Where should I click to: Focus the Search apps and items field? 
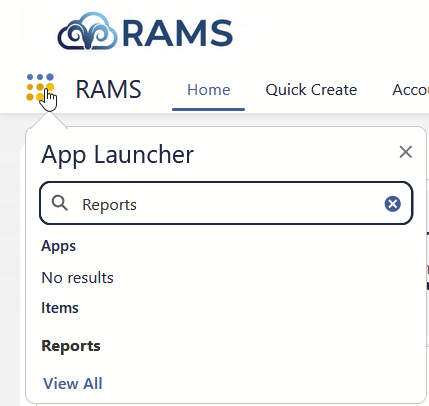[226, 203]
